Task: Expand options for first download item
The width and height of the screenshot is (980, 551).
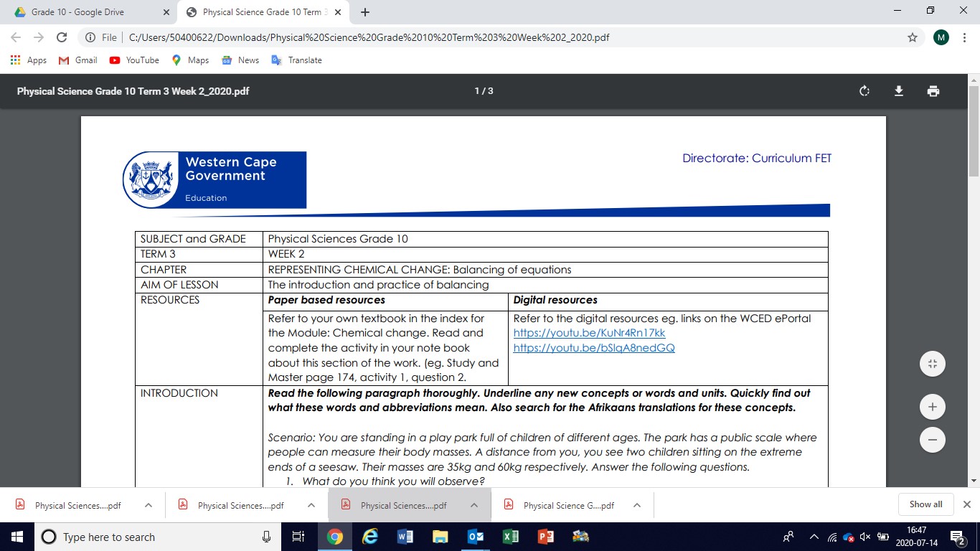Action: [149, 505]
